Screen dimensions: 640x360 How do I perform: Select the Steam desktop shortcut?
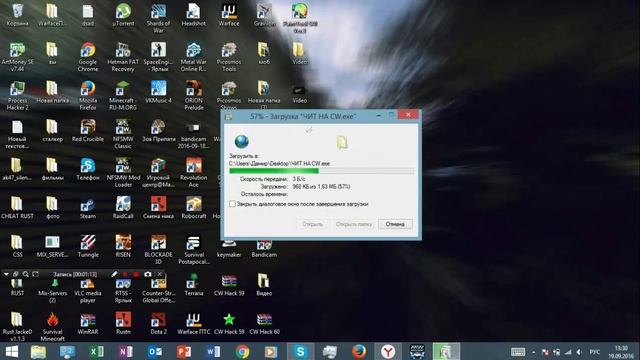pyautogui.click(x=88, y=208)
